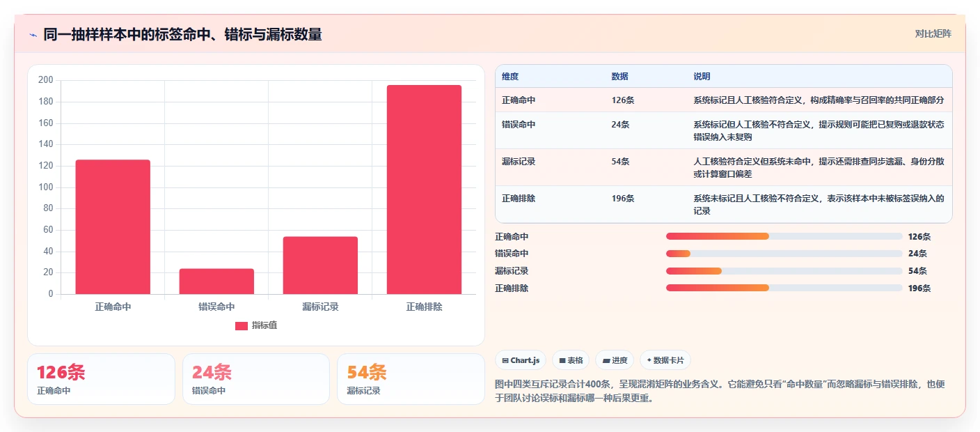980x432 pixels.
Task: Click the 说明 column header
Action: (702, 76)
